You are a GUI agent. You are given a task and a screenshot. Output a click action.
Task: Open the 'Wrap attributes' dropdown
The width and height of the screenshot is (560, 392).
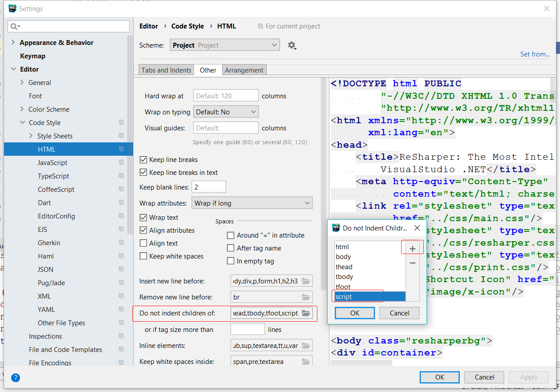click(252, 202)
